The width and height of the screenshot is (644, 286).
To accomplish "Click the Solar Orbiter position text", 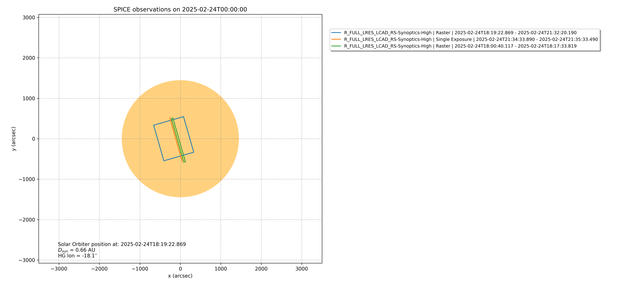I will [x=122, y=244].
